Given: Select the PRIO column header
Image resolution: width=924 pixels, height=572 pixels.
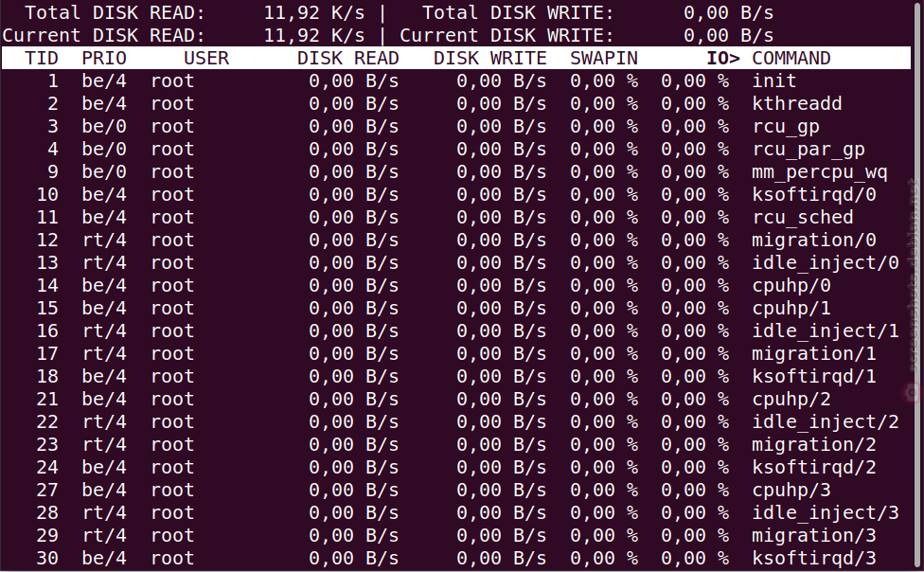Looking at the screenshot, I should coord(104,59).
